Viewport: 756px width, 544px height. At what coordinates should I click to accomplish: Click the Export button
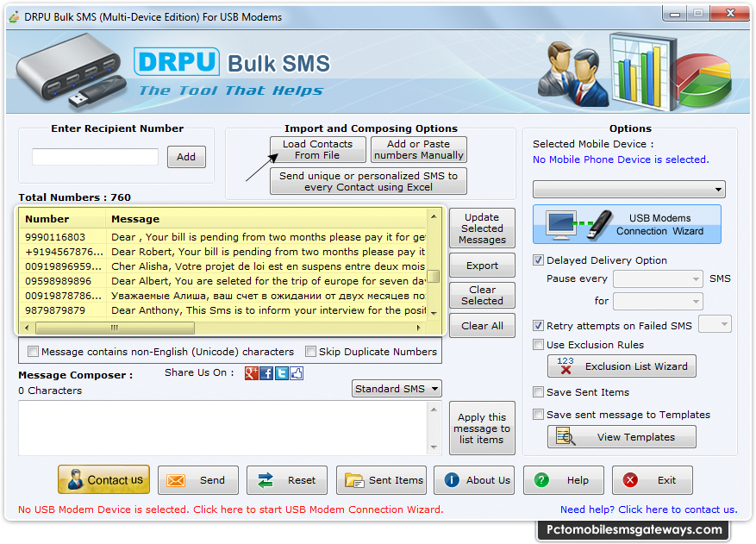tap(482, 266)
